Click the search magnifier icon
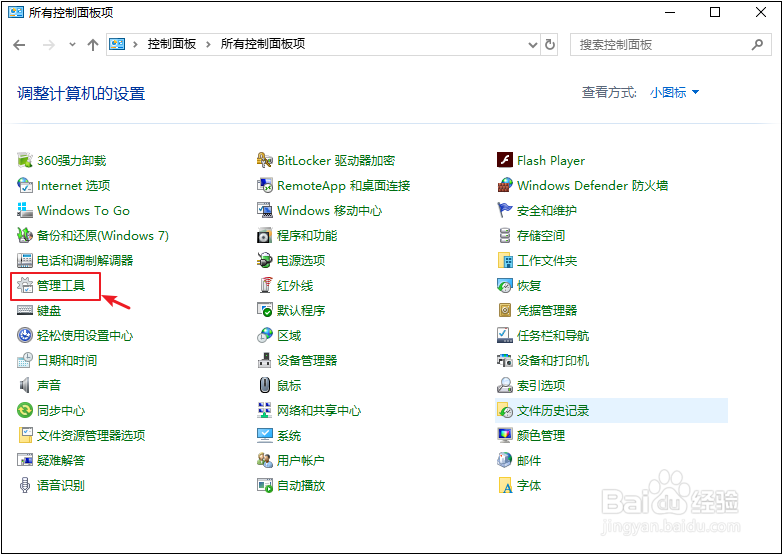Image resolution: width=784 pixels, height=554 pixels. (x=758, y=44)
